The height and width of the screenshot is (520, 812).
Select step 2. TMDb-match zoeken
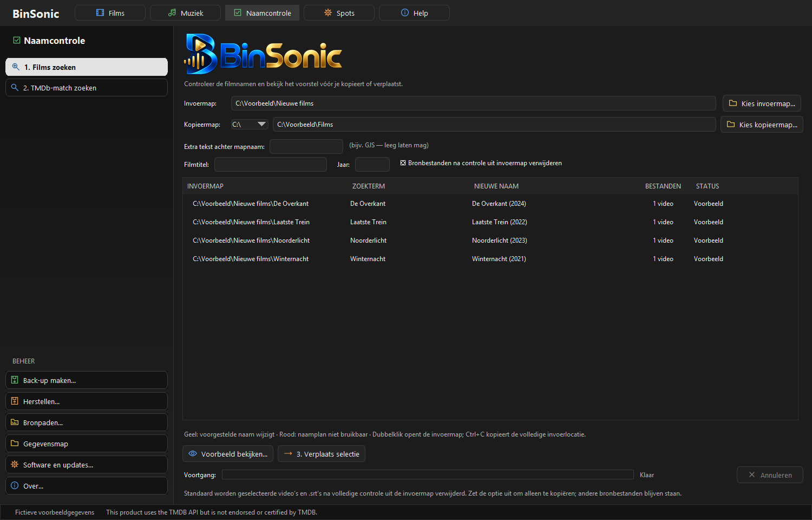(87, 88)
